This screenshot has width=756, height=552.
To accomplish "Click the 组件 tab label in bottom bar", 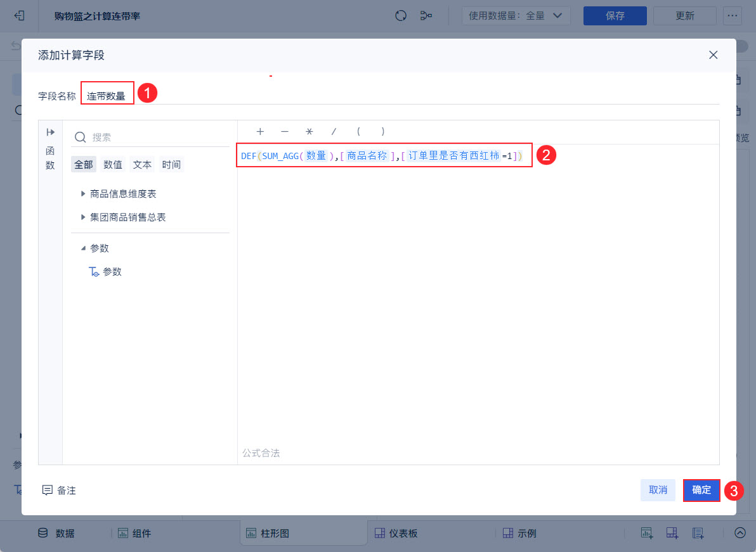I will tap(142, 533).
